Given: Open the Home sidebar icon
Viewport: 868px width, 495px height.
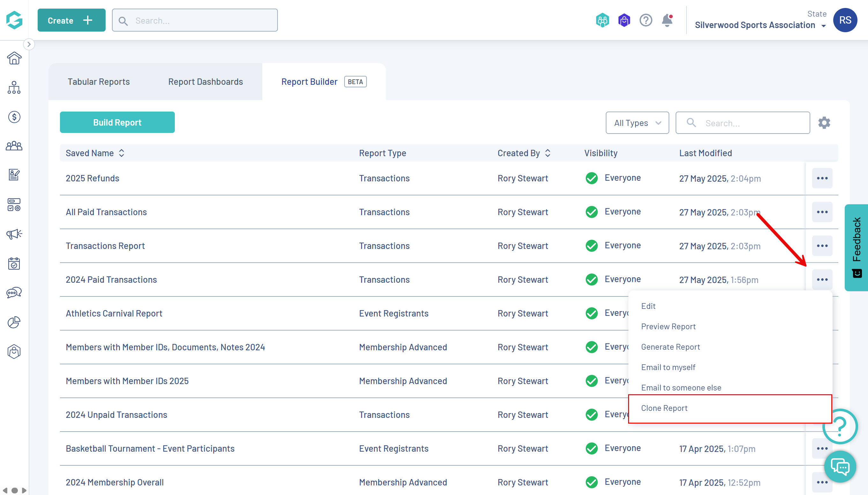Looking at the screenshot, I should (14, 58).
